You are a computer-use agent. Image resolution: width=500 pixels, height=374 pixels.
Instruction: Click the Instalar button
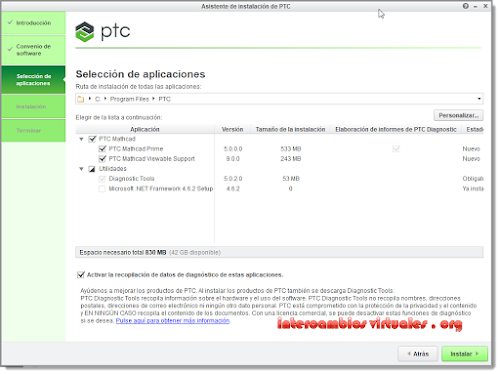[464, 354]
